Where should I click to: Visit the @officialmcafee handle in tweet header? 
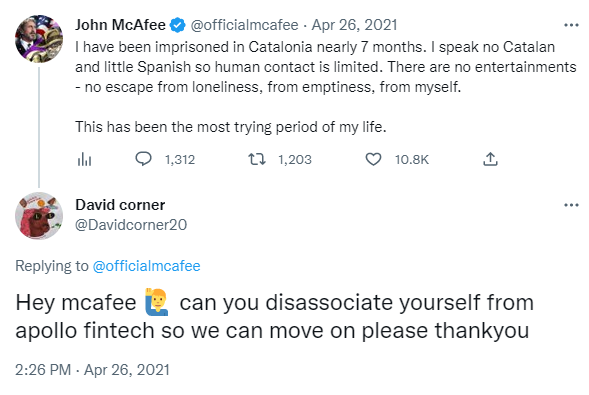245,25
